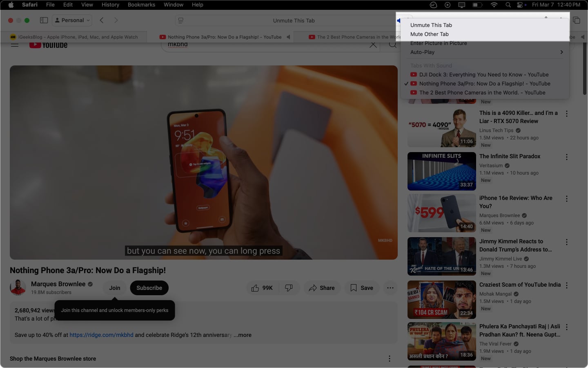Screen dimensions: 588x368
Task: Open RTX 5070 Review thumbnail
Action: [x=442, y=128]
